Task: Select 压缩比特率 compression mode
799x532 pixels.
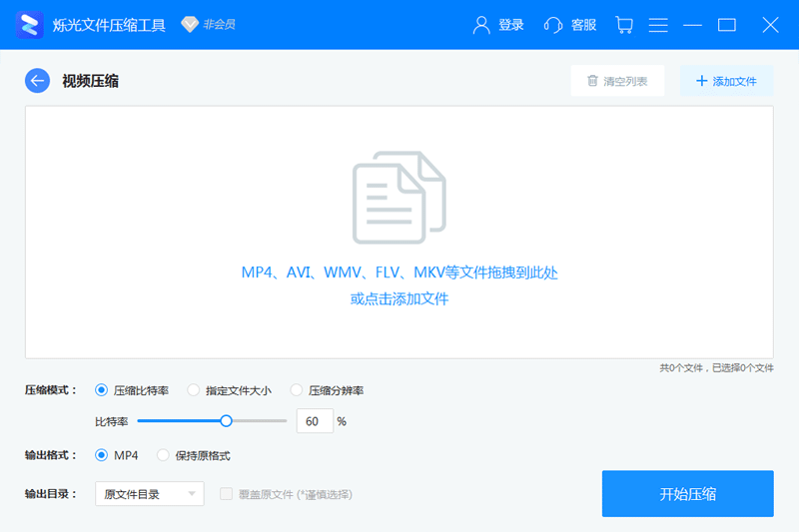Action: [102, 390]
